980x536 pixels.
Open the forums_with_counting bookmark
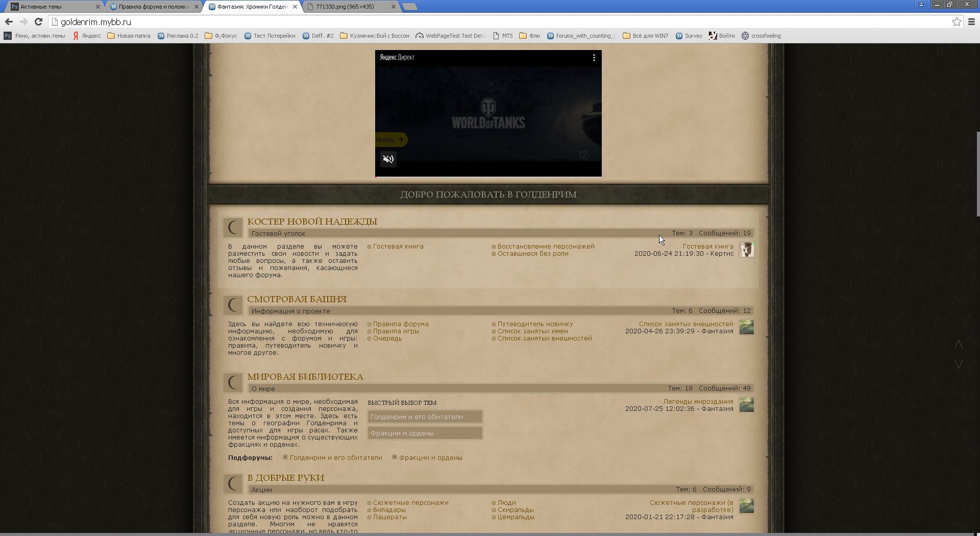(x=581, y=36)
